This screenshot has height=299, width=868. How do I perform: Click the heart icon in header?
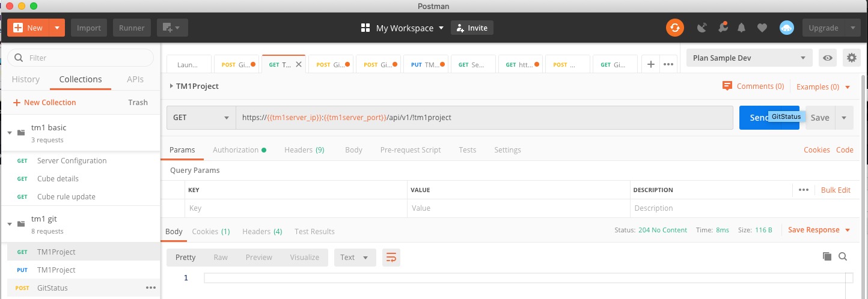click(762, 28)
